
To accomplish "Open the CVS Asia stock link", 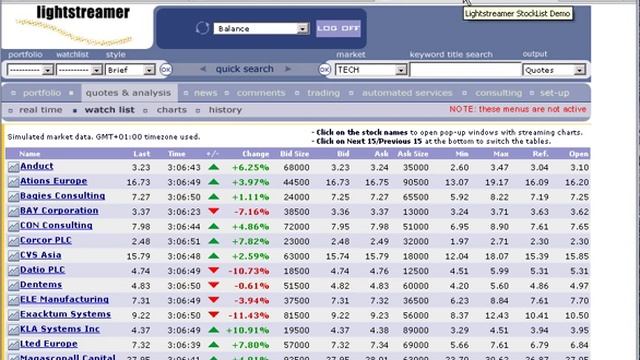I will 41,255.
